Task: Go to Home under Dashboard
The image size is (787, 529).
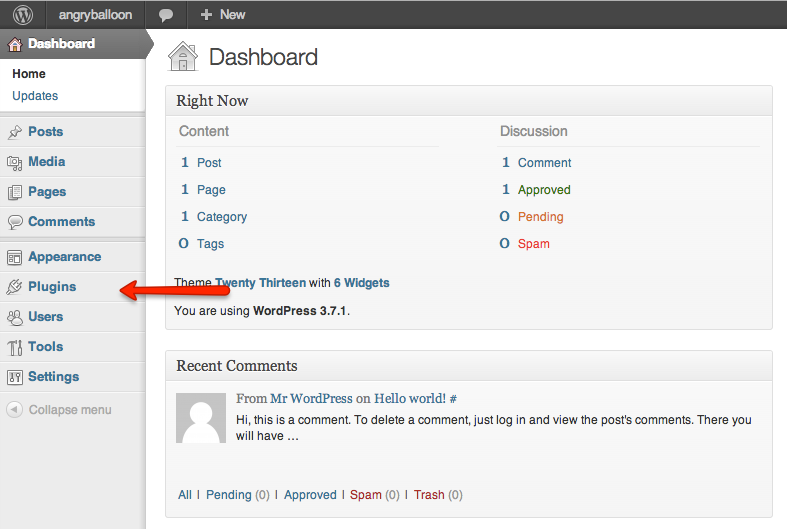Action: coord(29,74)
